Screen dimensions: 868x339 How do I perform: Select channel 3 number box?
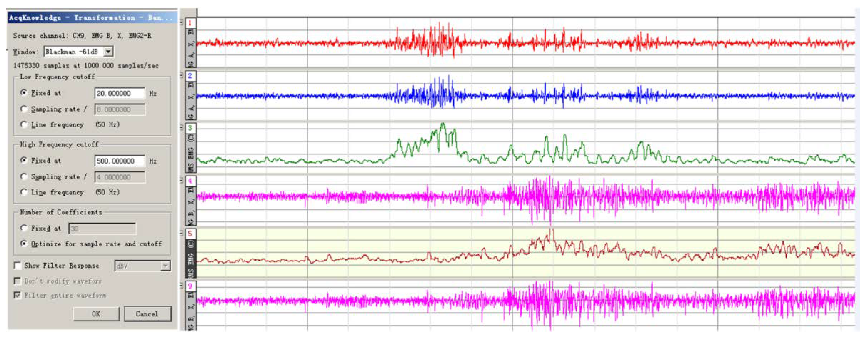190,128
